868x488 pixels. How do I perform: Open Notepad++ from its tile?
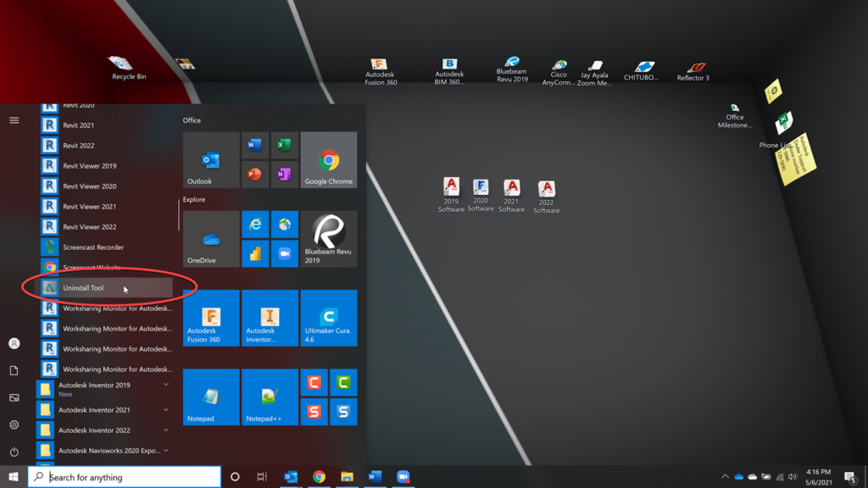click(269, 396)
